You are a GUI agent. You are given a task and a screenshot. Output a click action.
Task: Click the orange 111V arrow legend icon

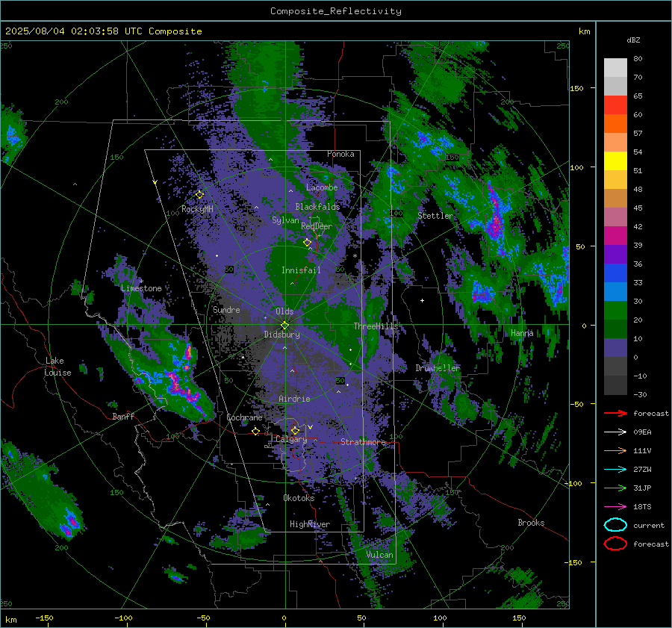click(x=615, y=450)
